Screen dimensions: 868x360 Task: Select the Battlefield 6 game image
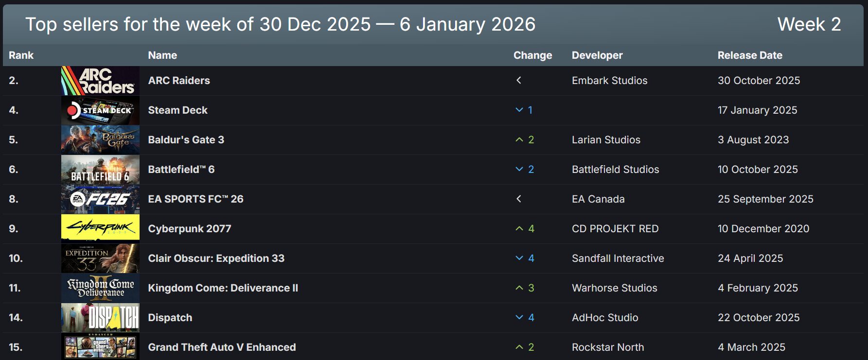(100, 170)
